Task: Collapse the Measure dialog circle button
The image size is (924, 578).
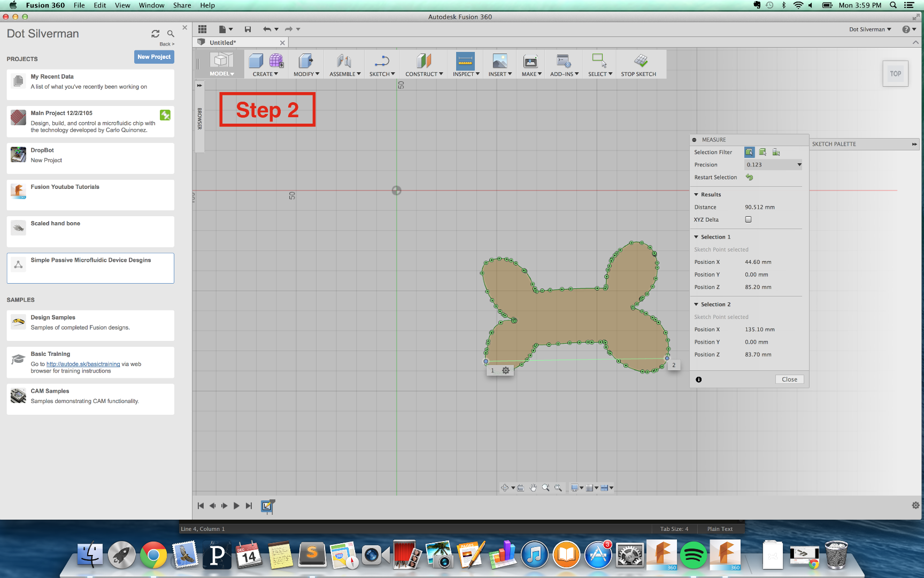Action: click(695, 140)
